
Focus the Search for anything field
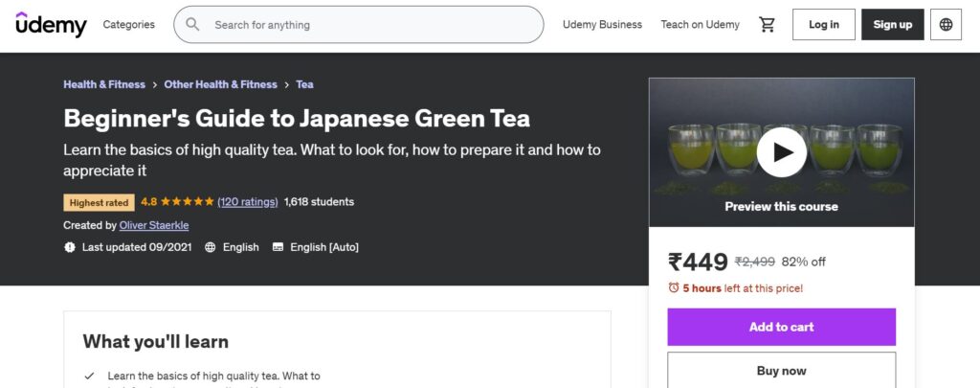click(359, 24)
